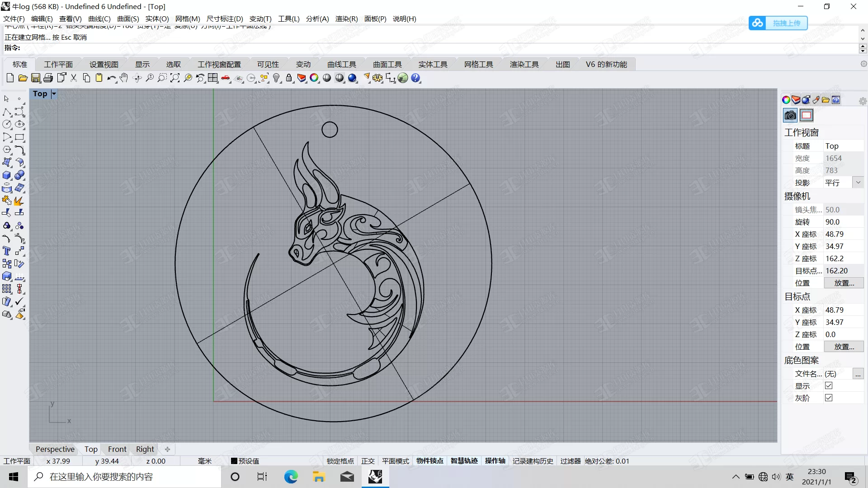Click the camera viewport properties icon
This screenshot has height=488, width=868.
coord(790,116)
